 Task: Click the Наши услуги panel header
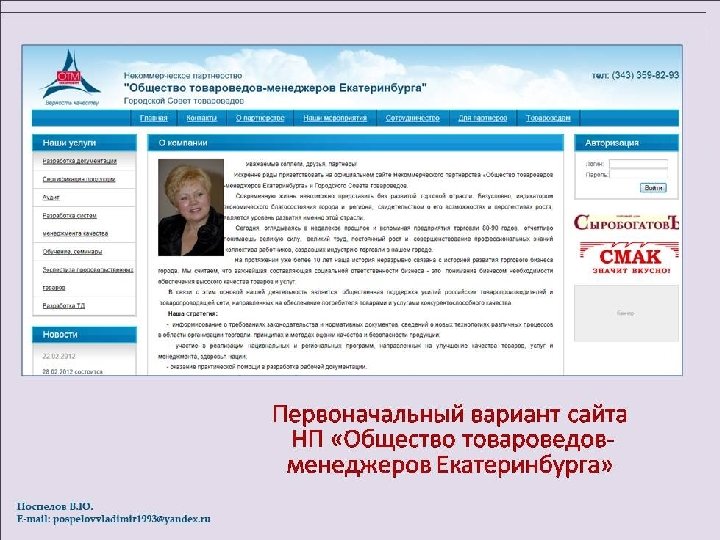(x=84, y=143)
